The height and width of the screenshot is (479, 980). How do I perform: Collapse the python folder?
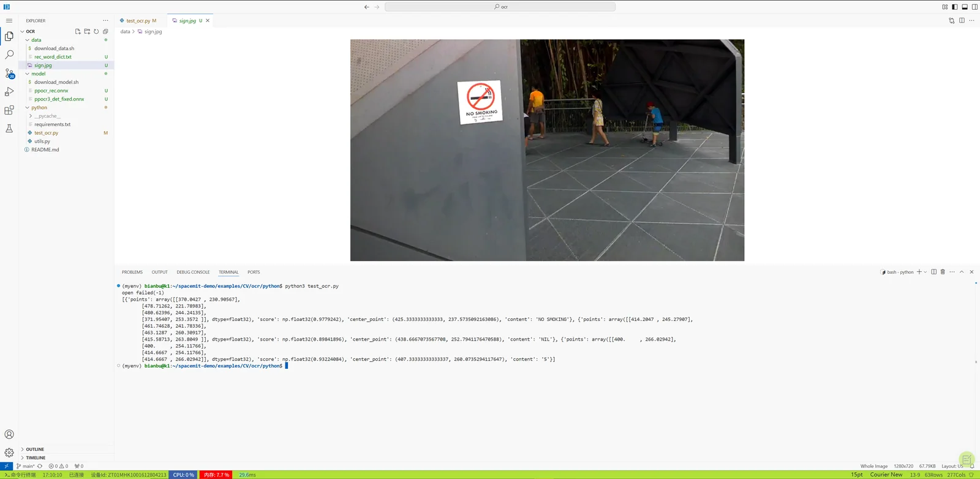[x=28, y=107]
